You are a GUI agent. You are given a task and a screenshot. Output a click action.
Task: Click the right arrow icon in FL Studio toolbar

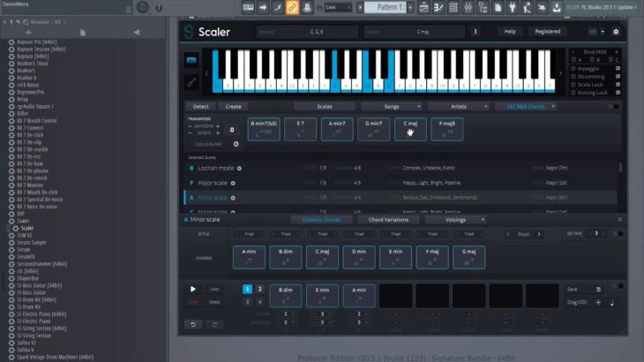[x=263, y=7]
